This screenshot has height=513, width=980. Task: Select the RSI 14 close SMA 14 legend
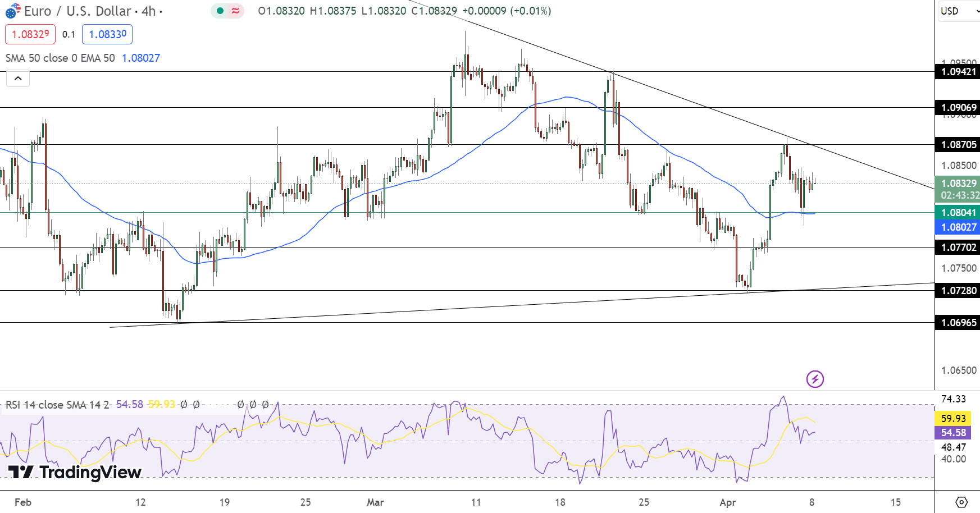tap(57, 405)
